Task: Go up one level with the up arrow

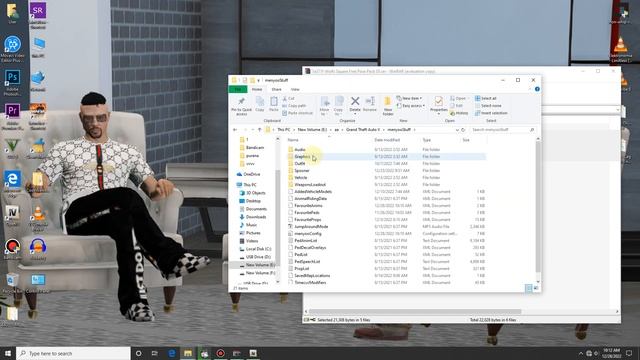Action: tap(260, 130)
